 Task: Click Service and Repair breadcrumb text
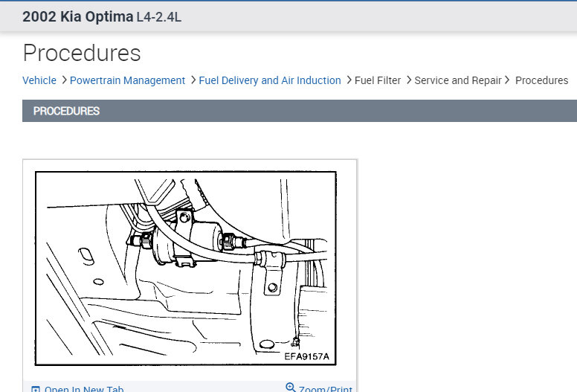tap(458, 80)
